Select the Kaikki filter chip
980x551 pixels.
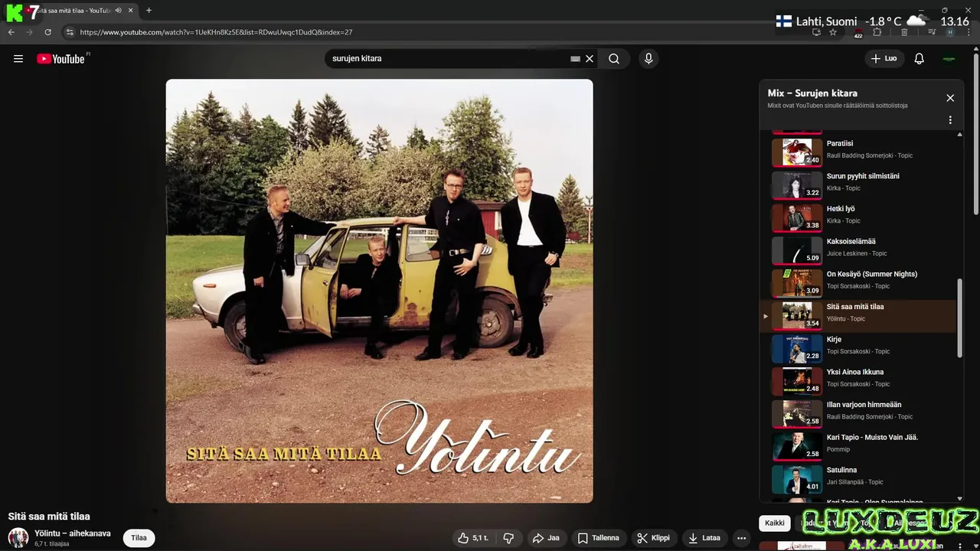click(x=775, y=523)
